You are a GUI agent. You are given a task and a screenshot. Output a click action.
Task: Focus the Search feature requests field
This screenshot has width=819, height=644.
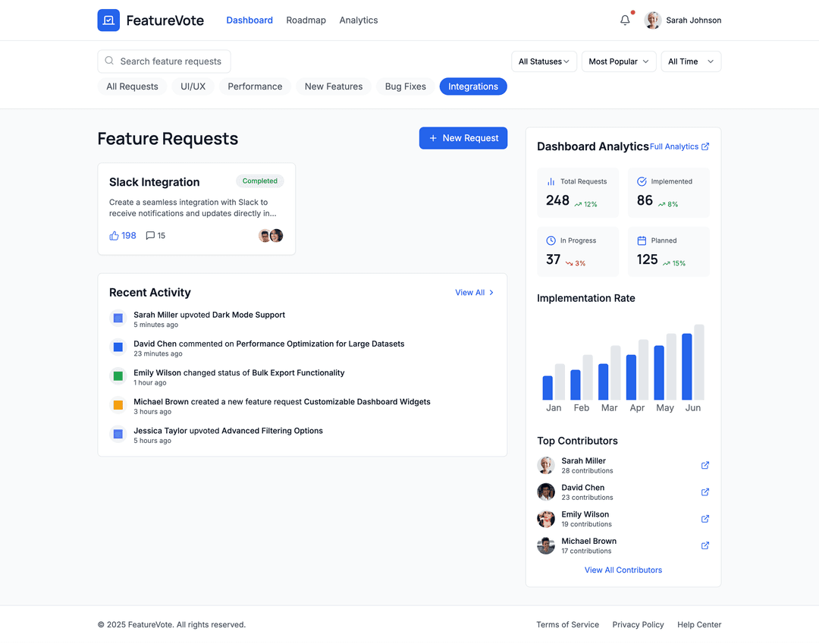pyautogui.click(x=171, y=61)
